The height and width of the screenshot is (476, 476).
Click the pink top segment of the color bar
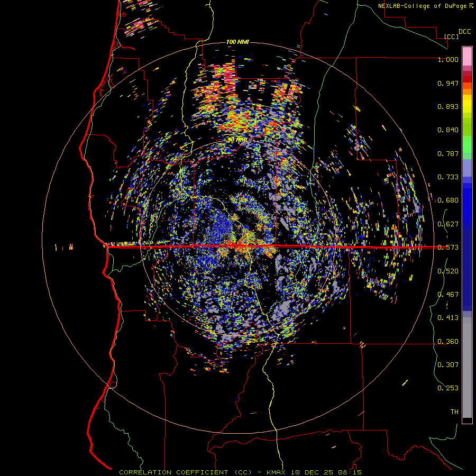(467, 56)
